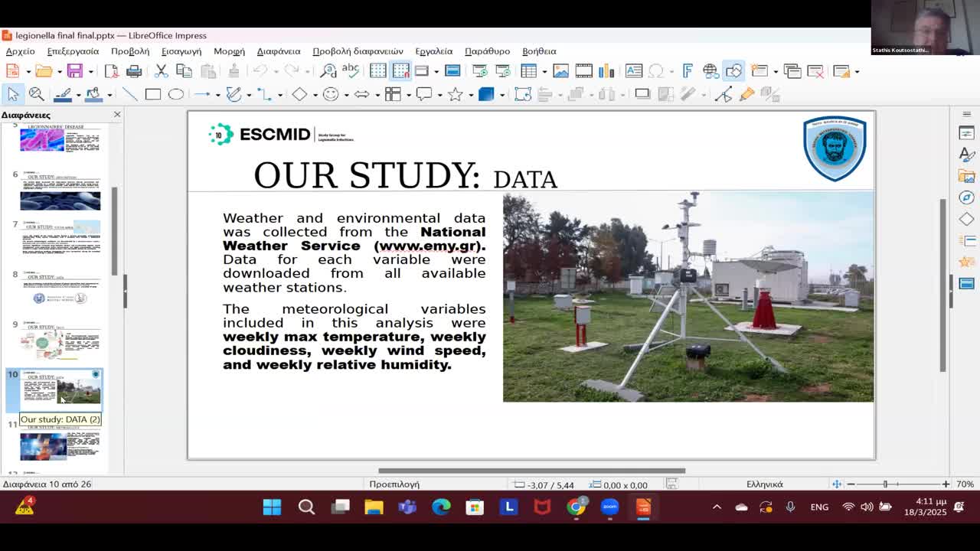The width and height of the screenshot is (980, 551).
Task: Select the Rectangle shape tool
Action: coord(153,94)
